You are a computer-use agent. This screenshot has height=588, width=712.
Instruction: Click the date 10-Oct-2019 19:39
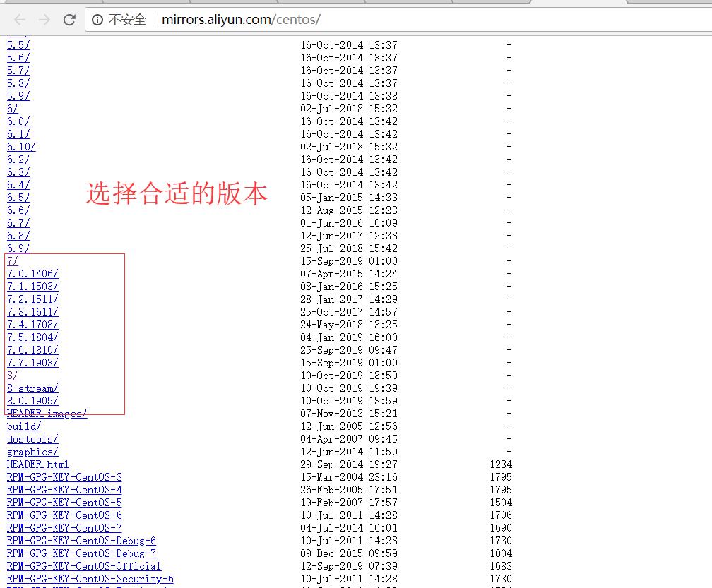[349, 388]
